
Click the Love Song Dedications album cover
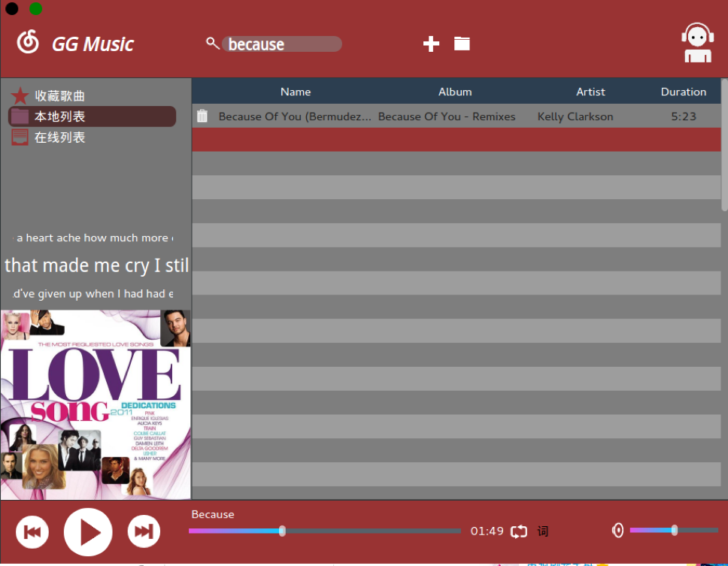coord(96,404)
